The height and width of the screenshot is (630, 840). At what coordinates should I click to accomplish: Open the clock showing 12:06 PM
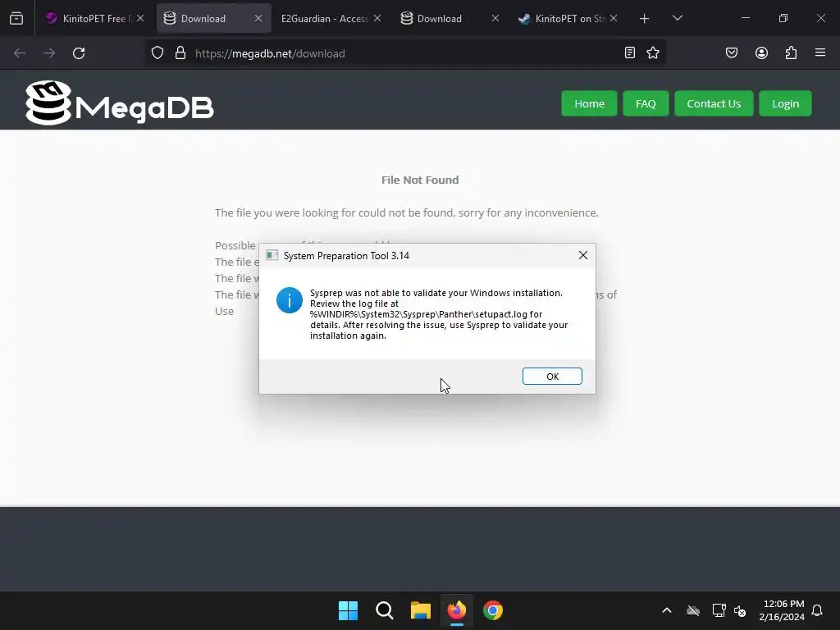(x=782, y=610)
